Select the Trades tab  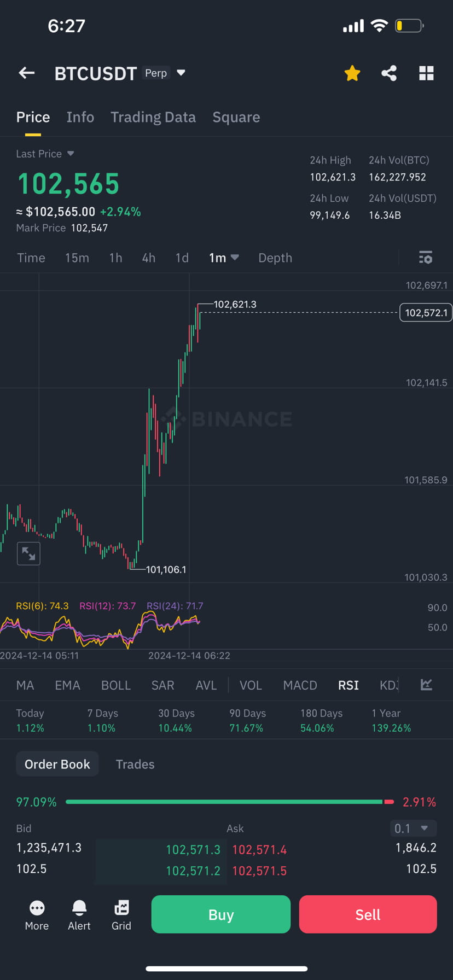(x=135, y=764)
